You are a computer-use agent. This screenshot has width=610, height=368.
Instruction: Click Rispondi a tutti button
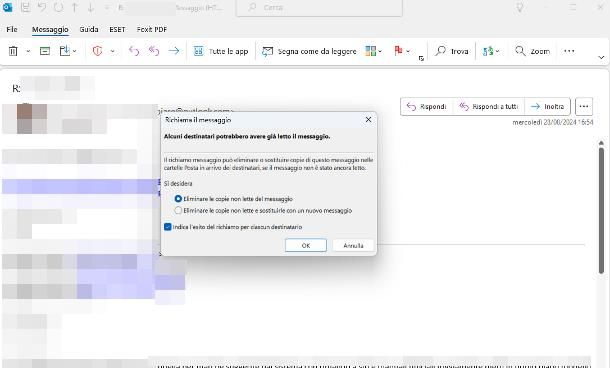(489, 106)
